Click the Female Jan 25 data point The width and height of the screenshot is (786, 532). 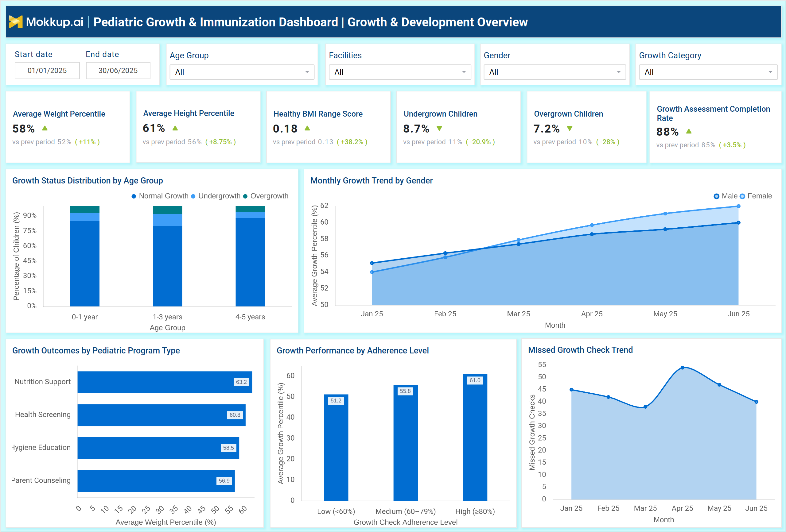coord(372,272)
